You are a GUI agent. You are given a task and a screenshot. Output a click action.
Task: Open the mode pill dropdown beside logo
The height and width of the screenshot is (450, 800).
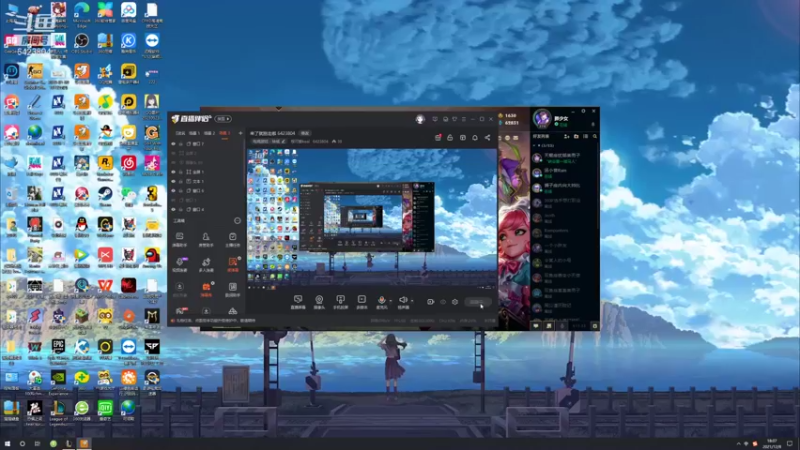[223, 119]
